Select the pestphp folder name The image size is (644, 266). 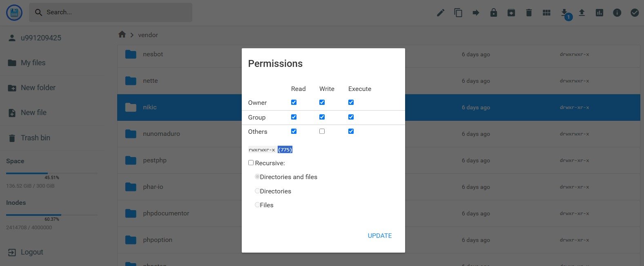coord(155,160)
